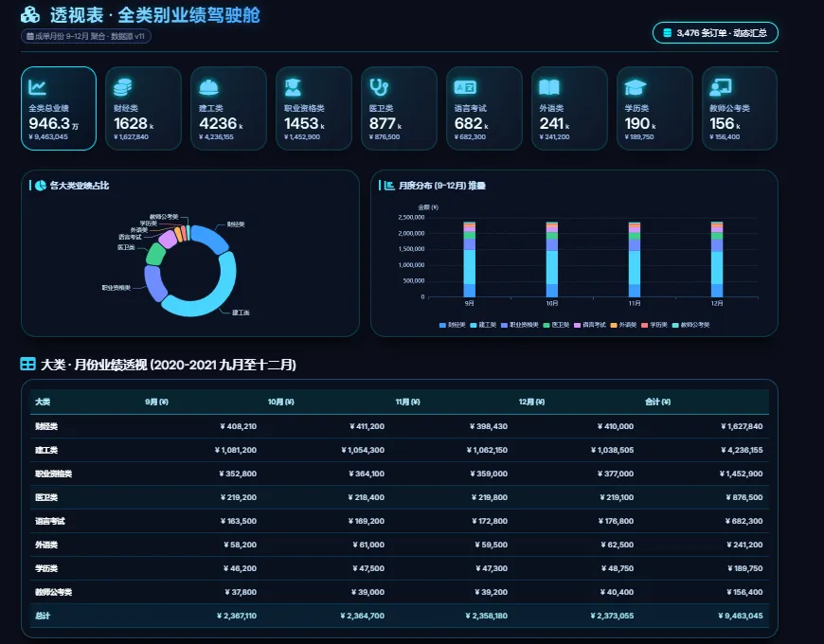Click the 10月 (¥) column header
824x644 pixels.
point(281,402)
